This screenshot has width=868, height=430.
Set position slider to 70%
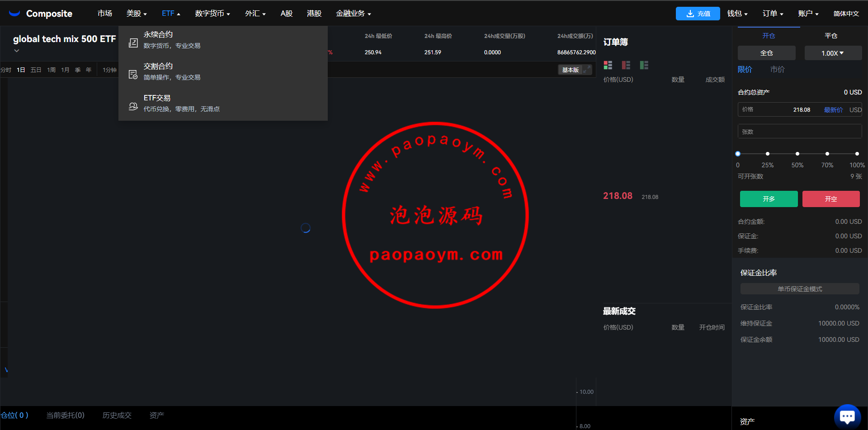point(827,154)
